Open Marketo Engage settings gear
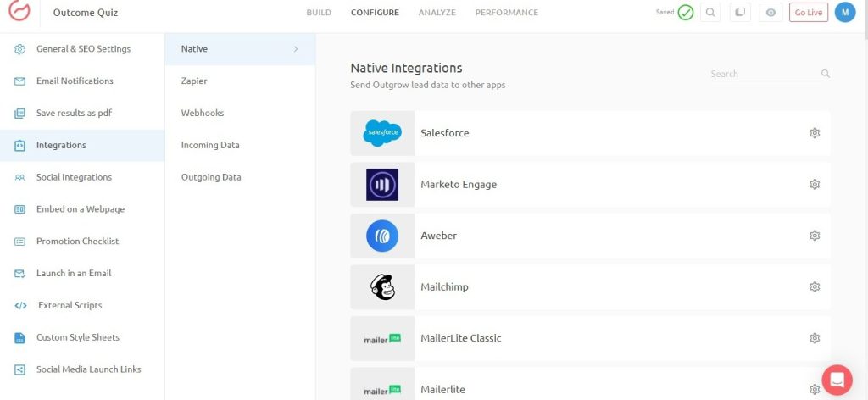This screenshot has width=868, height=400. coord(815,185)
